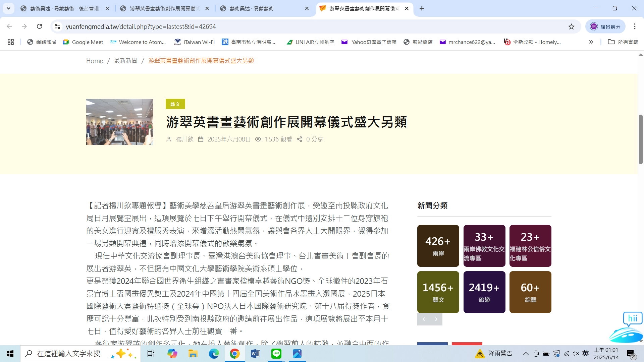Open the 最新新聞 breadcrumb link
This screenshot has width=644, height=362.
pos(125,61)
